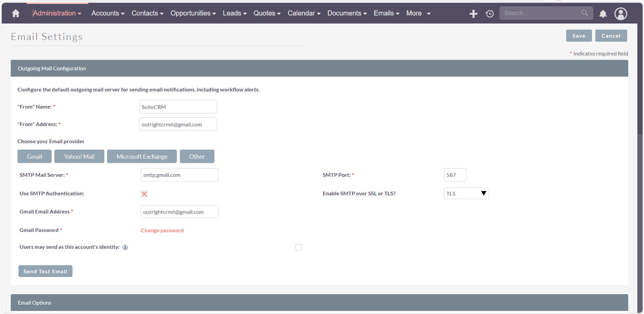644x314 pixels.
Task: Open the notifications bell icon
Action: [x=603, y=14]
